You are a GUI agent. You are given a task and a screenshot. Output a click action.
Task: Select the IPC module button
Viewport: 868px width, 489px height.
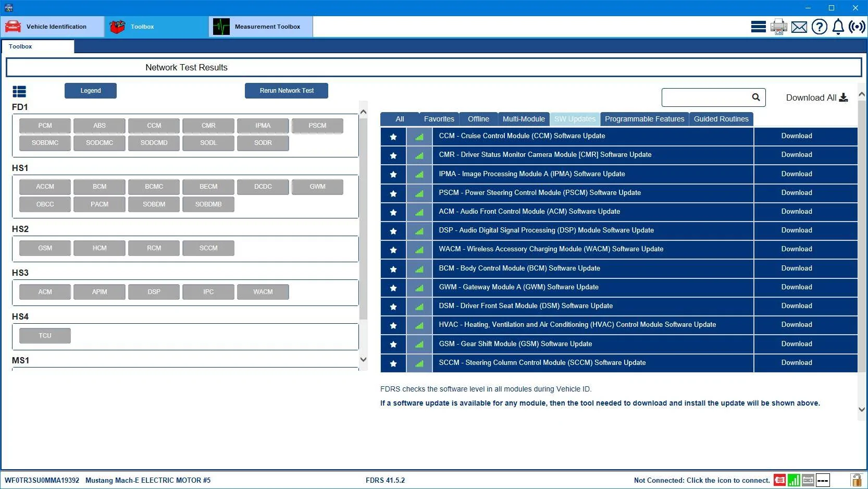(208, 292)
